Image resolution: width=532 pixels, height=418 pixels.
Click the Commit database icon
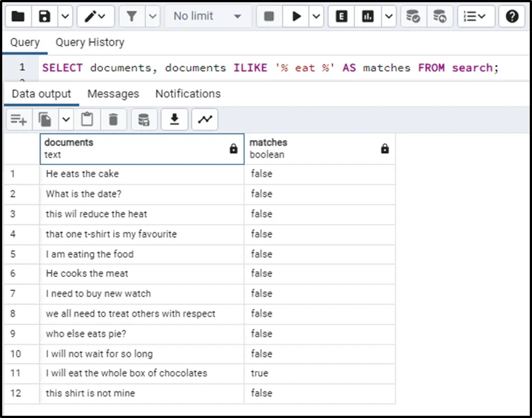(x=413, y=17)
